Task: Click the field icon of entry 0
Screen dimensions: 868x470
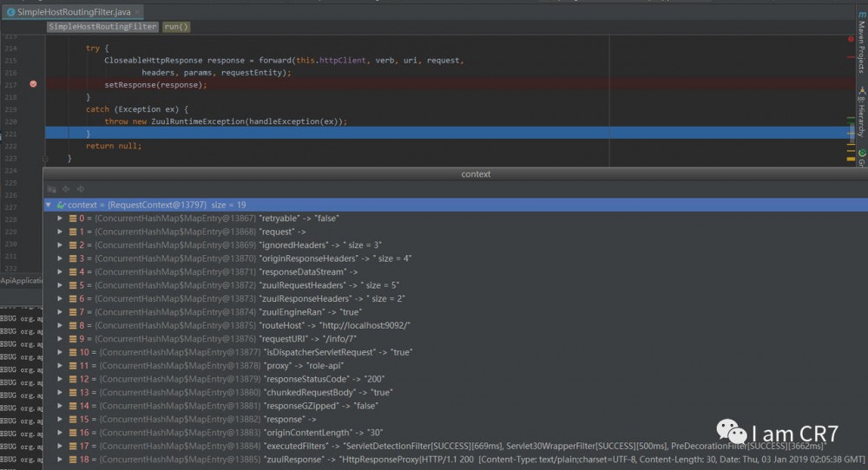Action: (x=73, y=219)
